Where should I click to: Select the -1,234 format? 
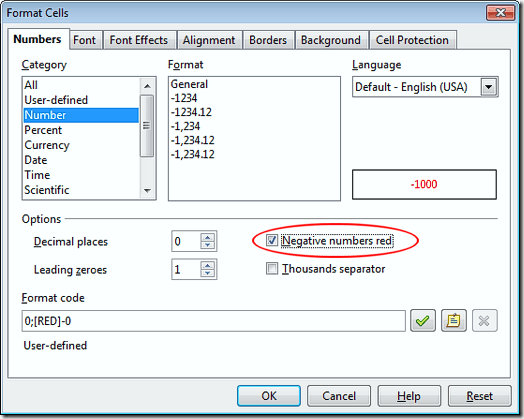click(254, 126)
